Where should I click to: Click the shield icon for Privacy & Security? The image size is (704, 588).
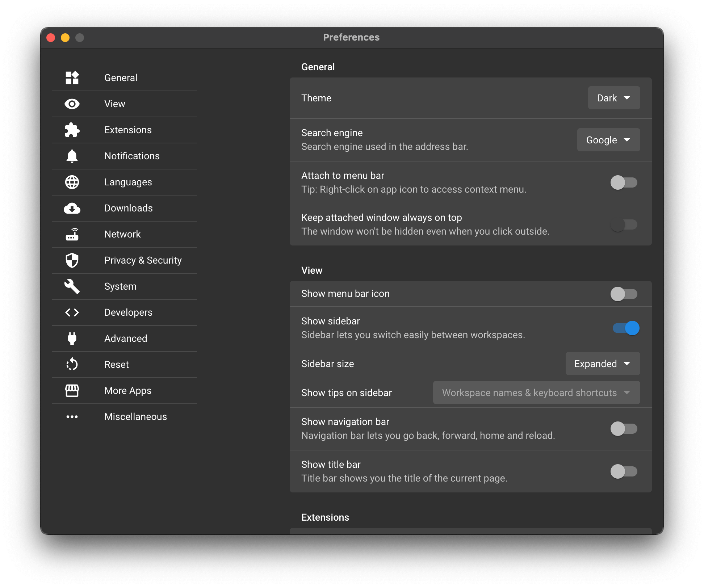(x=72, y=260)
